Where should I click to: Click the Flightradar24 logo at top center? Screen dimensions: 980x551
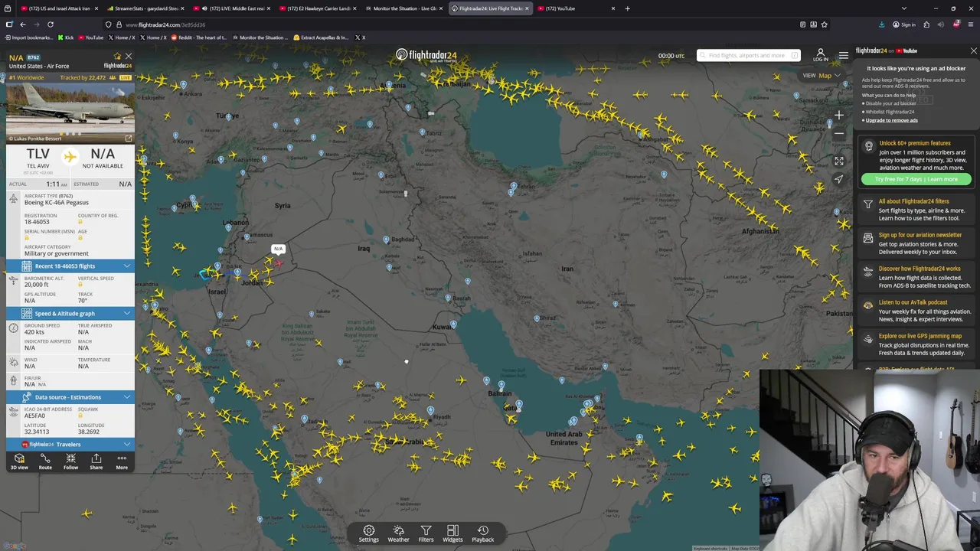click(426, 55)
